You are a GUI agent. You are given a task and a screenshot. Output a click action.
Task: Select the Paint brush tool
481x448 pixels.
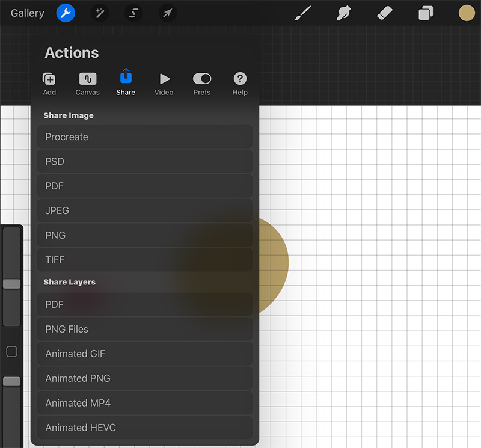tap(303, 13)
